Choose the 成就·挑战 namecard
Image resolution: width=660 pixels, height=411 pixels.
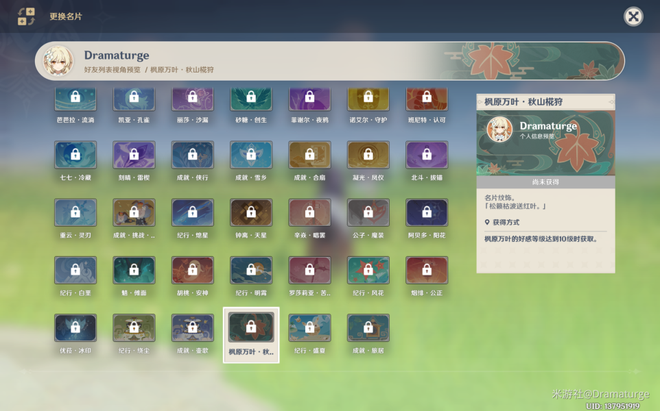click(x=134, y=213)
